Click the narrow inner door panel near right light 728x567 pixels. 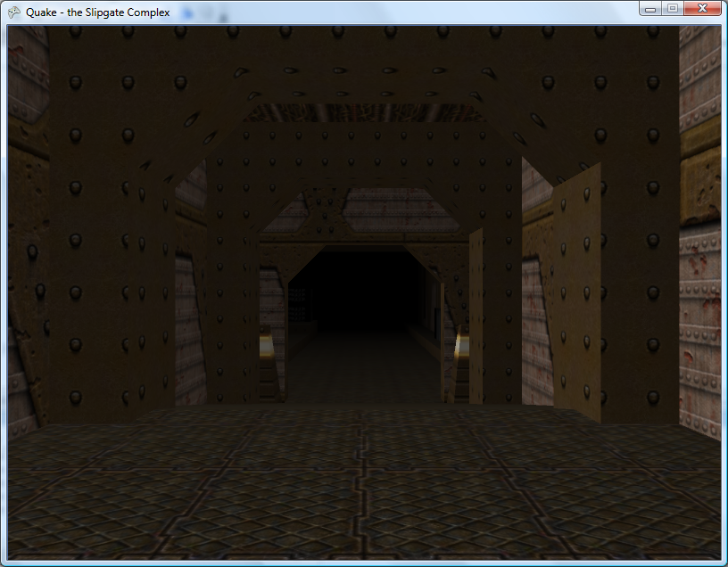coord(476,312)
